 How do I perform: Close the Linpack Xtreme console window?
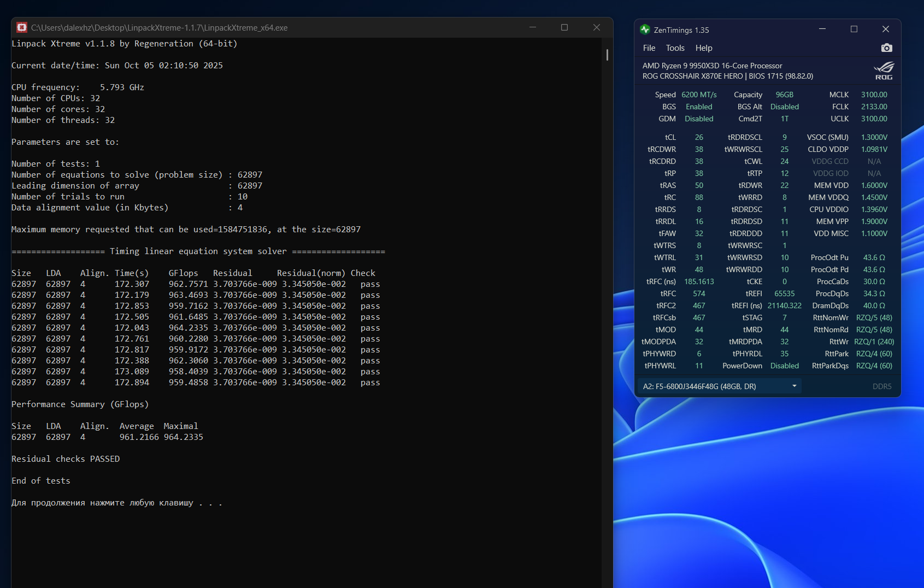pyautogui.click(x=597, y=27)
